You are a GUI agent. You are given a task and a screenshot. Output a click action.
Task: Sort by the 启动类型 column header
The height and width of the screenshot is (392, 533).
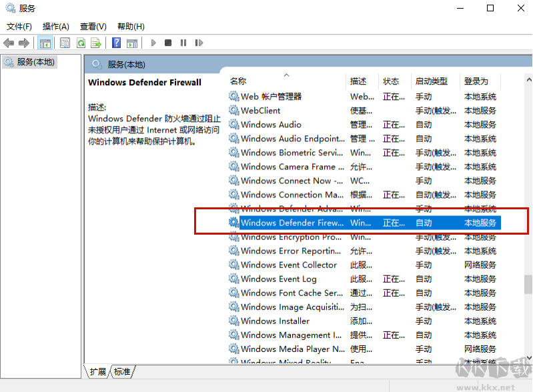click(x=431, y=81)
